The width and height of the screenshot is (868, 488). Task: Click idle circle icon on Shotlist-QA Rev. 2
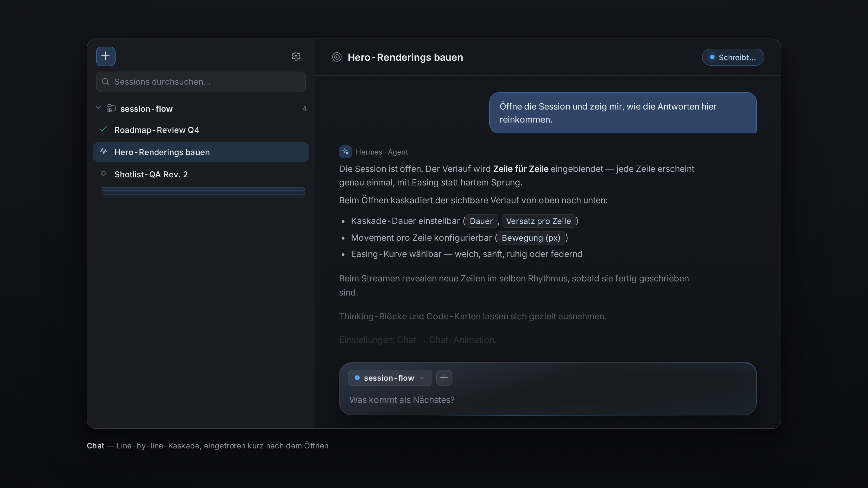click(x=103, y=174)
